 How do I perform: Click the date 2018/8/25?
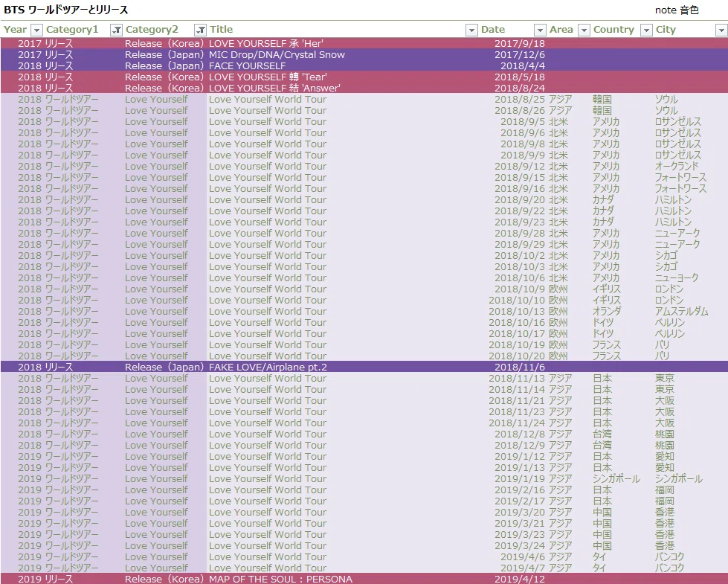pyautogui.click(x=520, y=100)
